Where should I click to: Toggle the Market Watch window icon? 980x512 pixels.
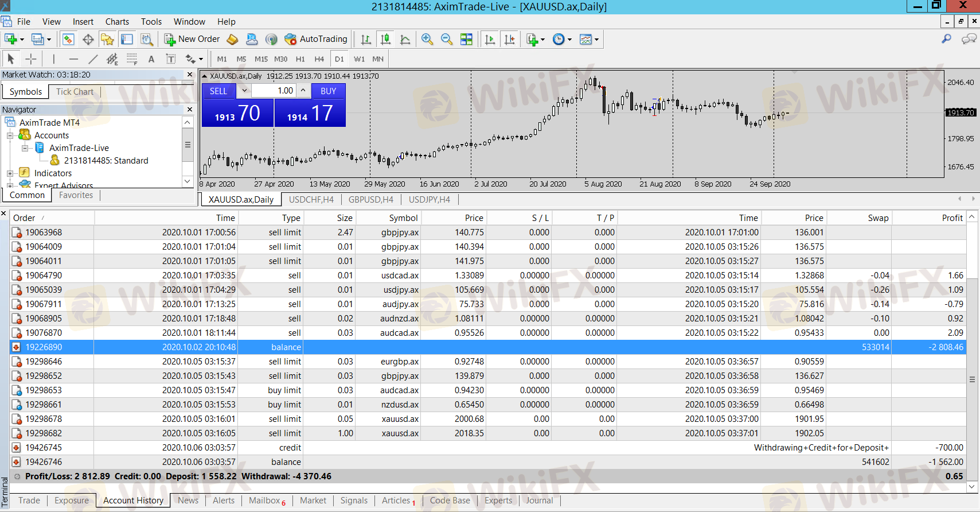[x=68, y=39]
